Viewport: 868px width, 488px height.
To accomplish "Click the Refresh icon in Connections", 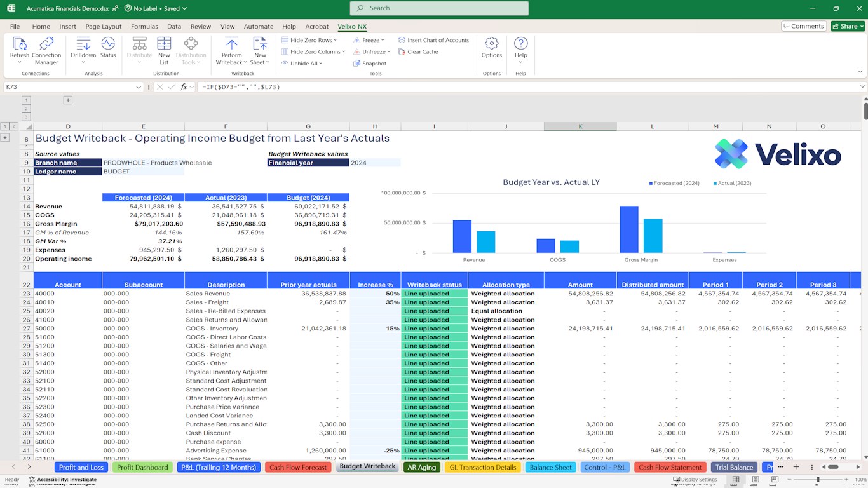I will 19,44.
